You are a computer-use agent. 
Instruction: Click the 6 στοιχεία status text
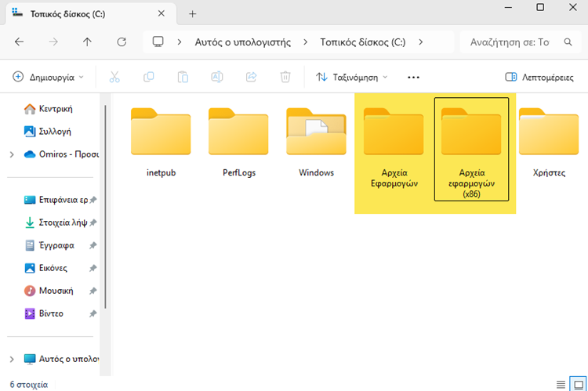[29, 385]
